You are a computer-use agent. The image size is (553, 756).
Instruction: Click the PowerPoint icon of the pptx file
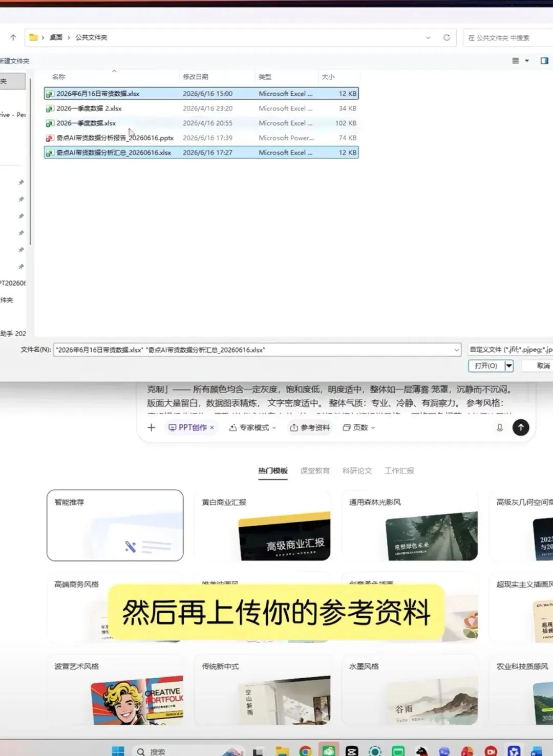coord(50,138)
